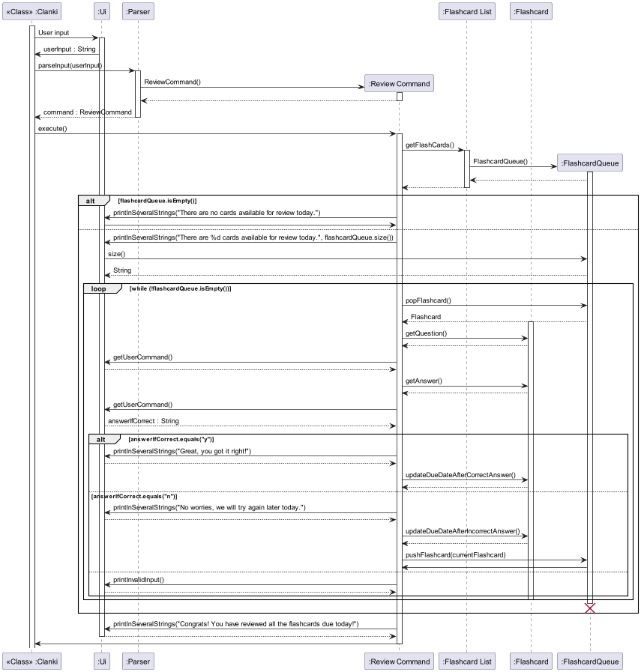Select the :Review Command lifeline header

[x=399, y=83]
